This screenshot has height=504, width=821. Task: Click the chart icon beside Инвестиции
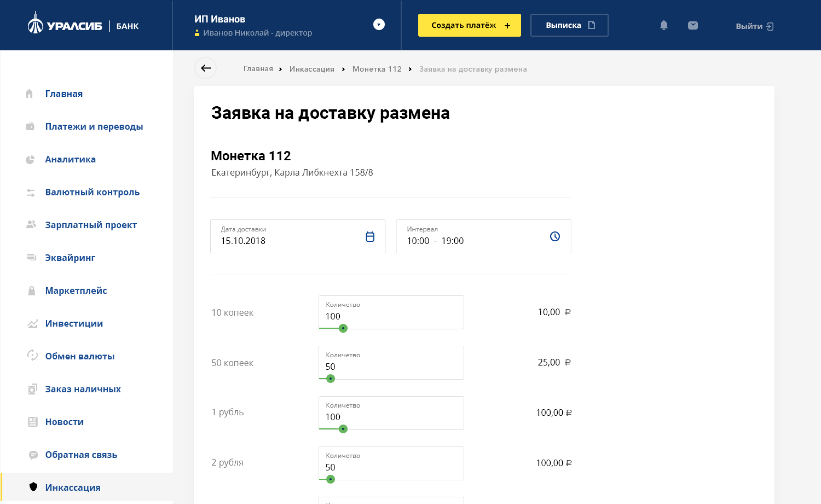32,323
